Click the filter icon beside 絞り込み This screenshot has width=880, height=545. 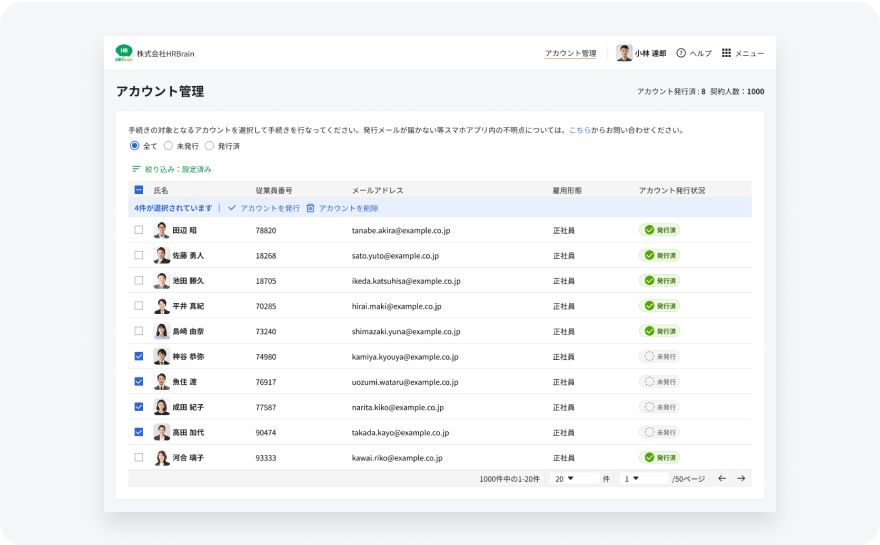136,169
